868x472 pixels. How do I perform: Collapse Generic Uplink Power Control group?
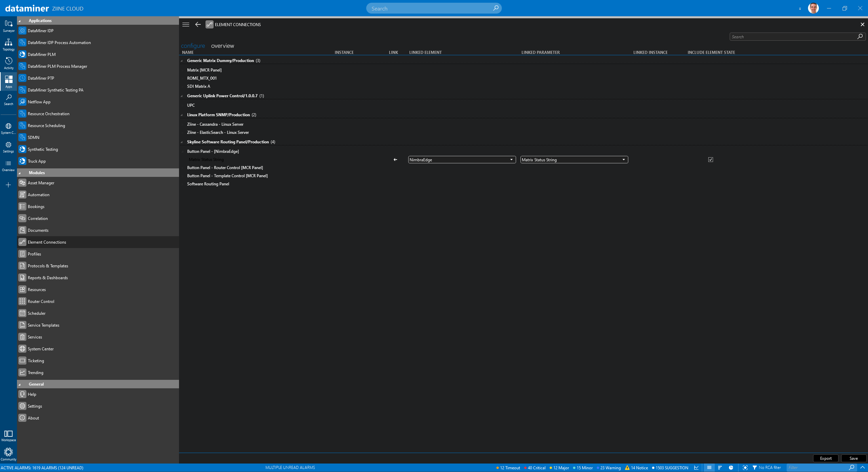pyautogui.click(x=182, y=96)
